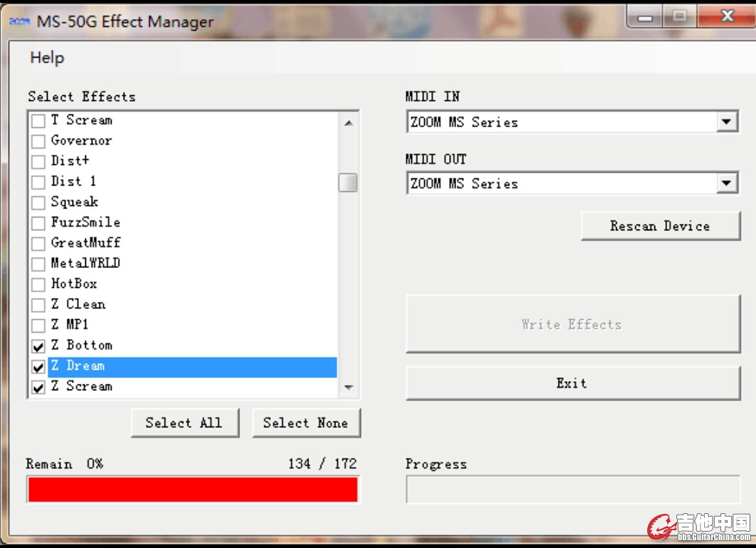Click the red Remain memory bar
The image size is (756, 548).
point(193,490)
